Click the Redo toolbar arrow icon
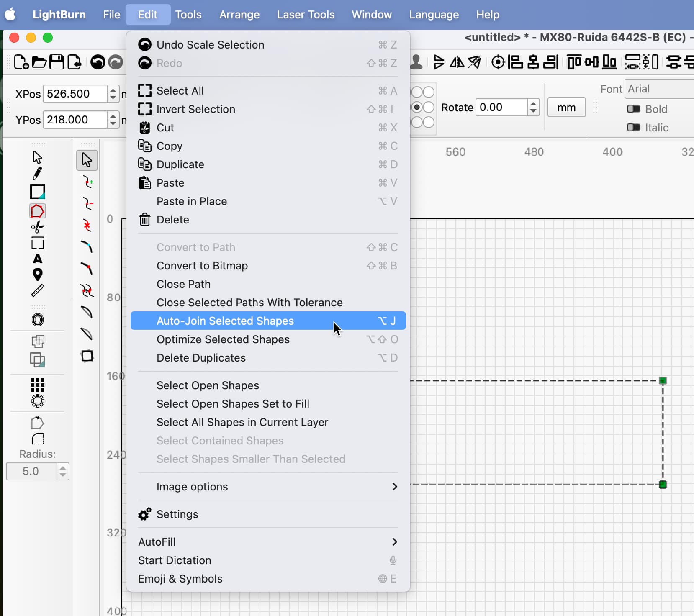 click(x=116, y=62)
